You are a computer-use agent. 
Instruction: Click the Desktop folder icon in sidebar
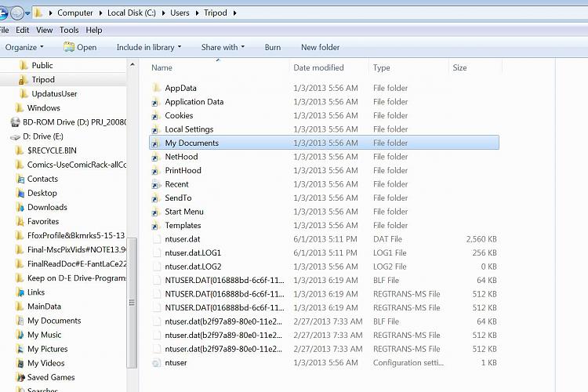click(20, 193)
